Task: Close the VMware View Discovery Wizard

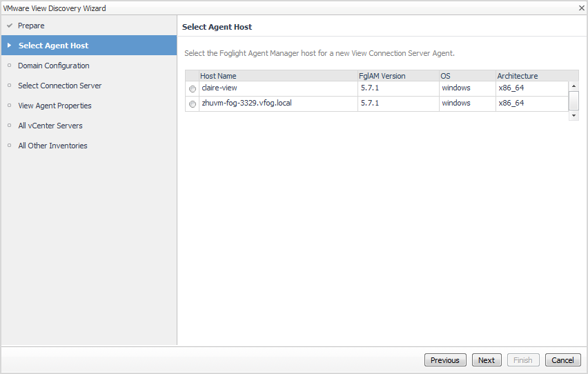Action: [581, 8]
